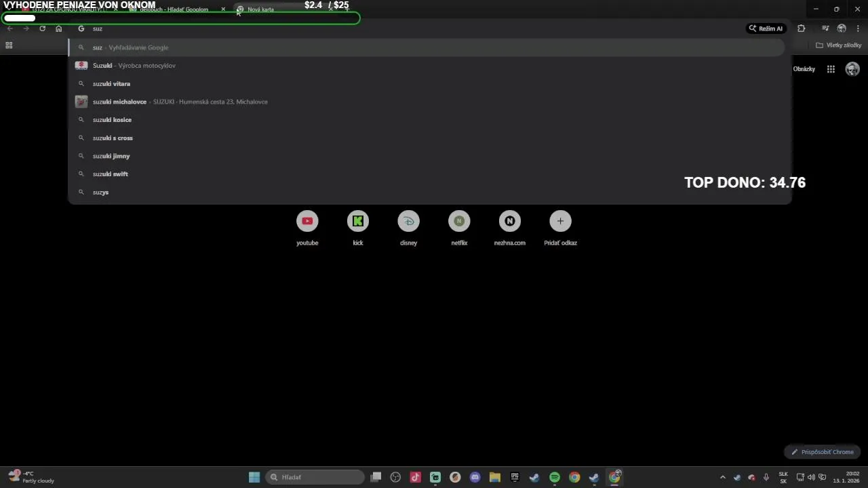Image resolution: width=868 pixels, height=488 pixels.
Task: Choose the 'suzuki vitara' suggestion
Action: pos(427,83)
